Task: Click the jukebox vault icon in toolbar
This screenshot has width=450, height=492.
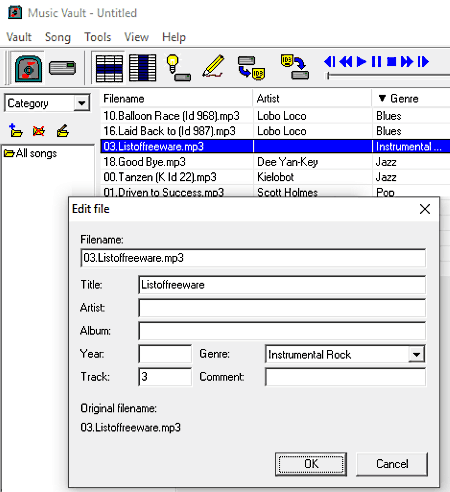Action: (x=28, y=69)
